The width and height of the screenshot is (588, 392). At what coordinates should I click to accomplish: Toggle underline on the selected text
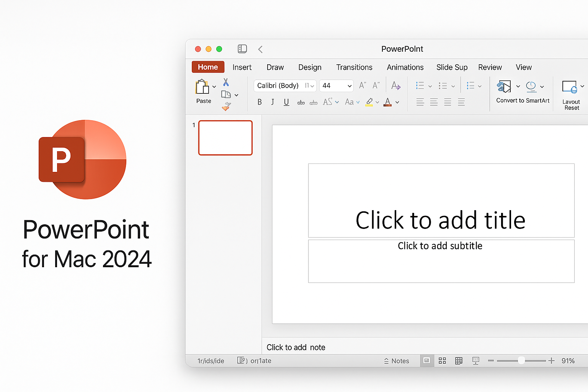pos(286,102)
